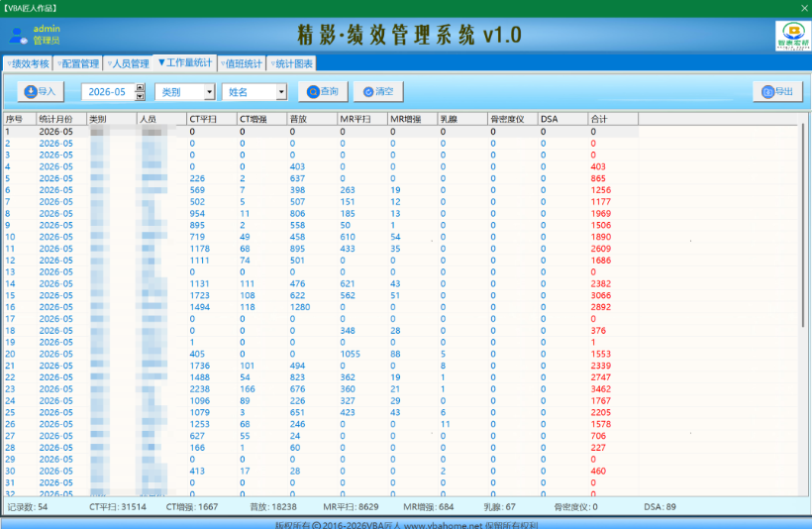Click CT平扫 value 1723 in row 15

point(199,295)
